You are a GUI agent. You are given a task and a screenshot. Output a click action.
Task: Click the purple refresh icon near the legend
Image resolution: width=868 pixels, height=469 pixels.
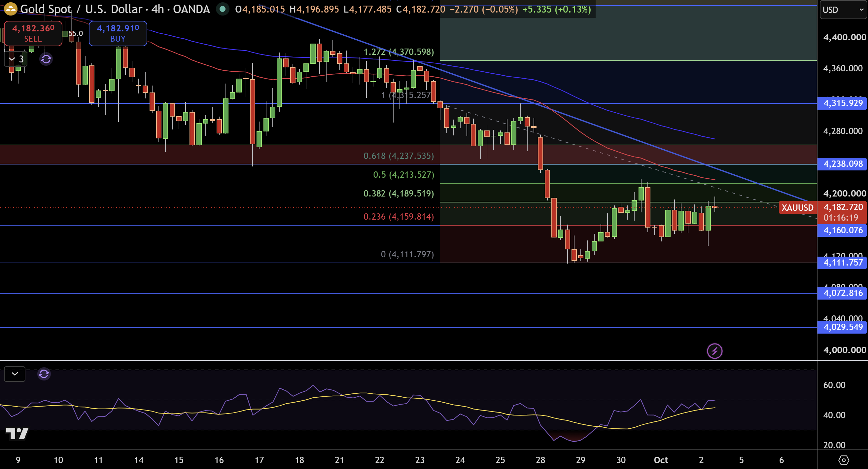pyautogui.click(x=46, y=59)
